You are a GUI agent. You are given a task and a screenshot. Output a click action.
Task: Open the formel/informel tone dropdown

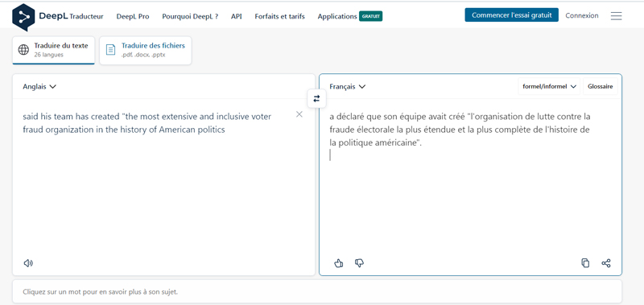click(x=549, y=87)
